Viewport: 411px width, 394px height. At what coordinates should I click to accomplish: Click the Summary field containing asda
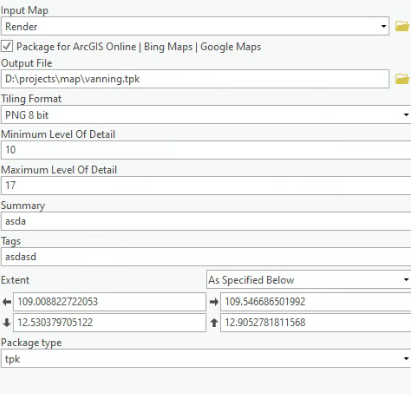pos(206,221)
